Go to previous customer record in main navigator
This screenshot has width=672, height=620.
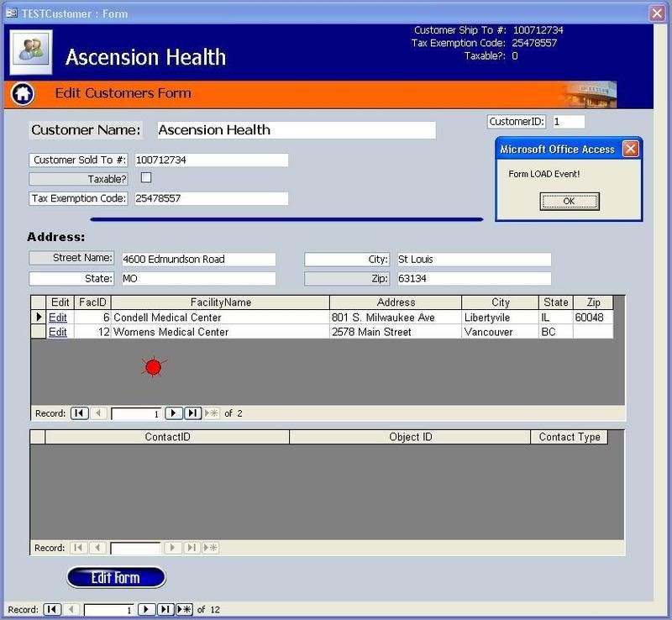(x=71, y=609)
